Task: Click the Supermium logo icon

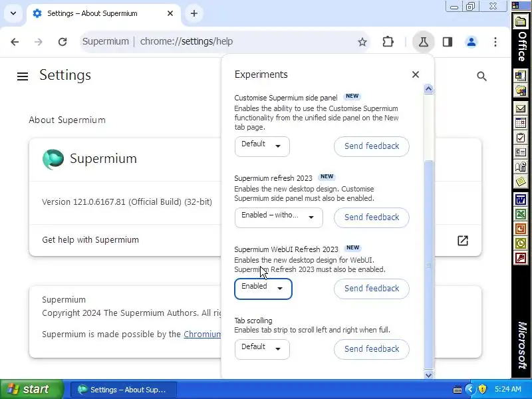Action: click(x=53, y=159)
